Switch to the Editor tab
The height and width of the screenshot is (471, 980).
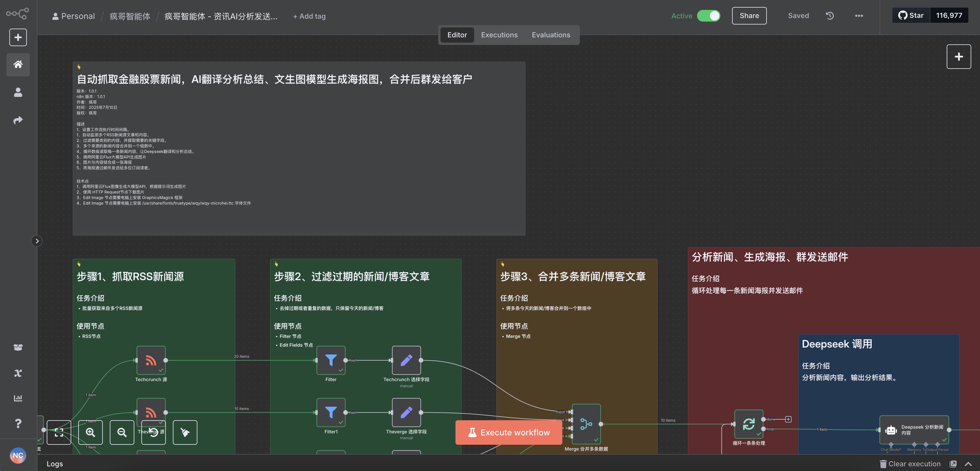(x=457, y=35)
